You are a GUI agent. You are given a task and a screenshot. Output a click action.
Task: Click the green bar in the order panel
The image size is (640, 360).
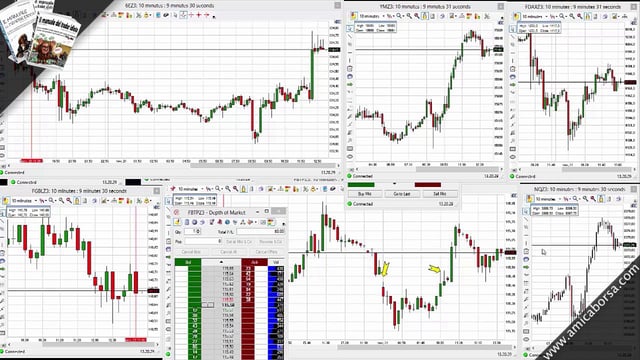tap(361, 185)
